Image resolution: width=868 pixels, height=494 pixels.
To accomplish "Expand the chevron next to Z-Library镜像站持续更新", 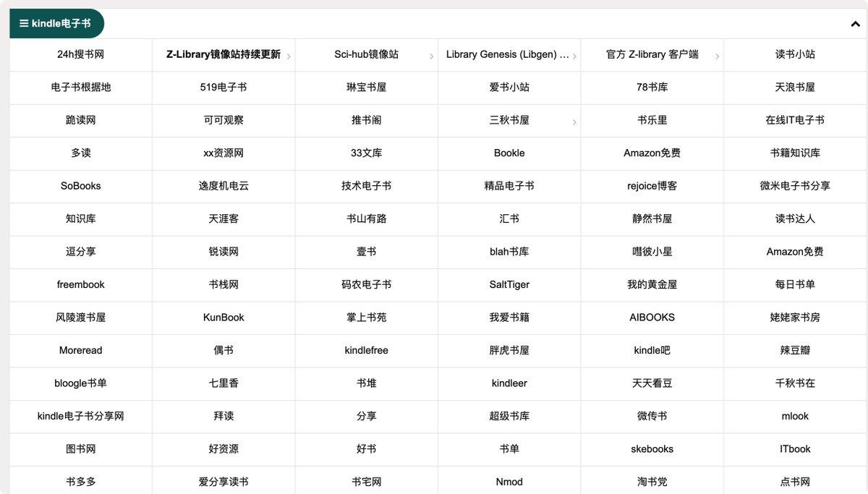I will click(x=289, y=56).
